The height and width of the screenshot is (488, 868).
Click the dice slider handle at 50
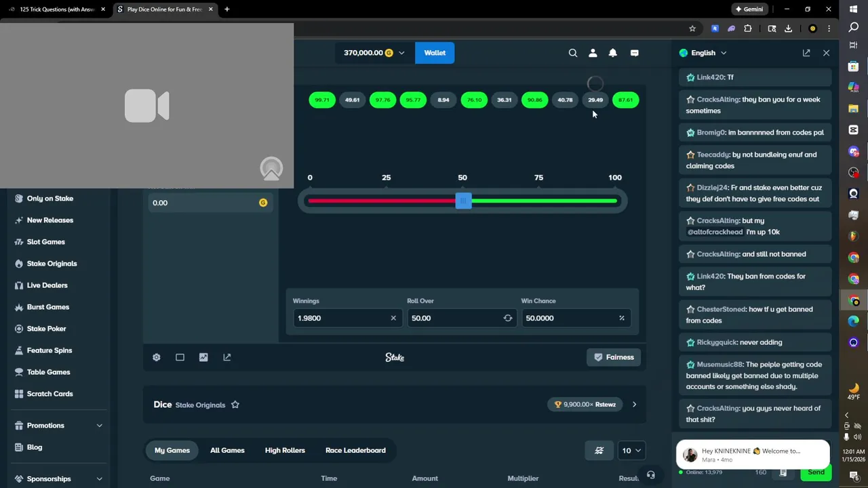click(464, 201)
